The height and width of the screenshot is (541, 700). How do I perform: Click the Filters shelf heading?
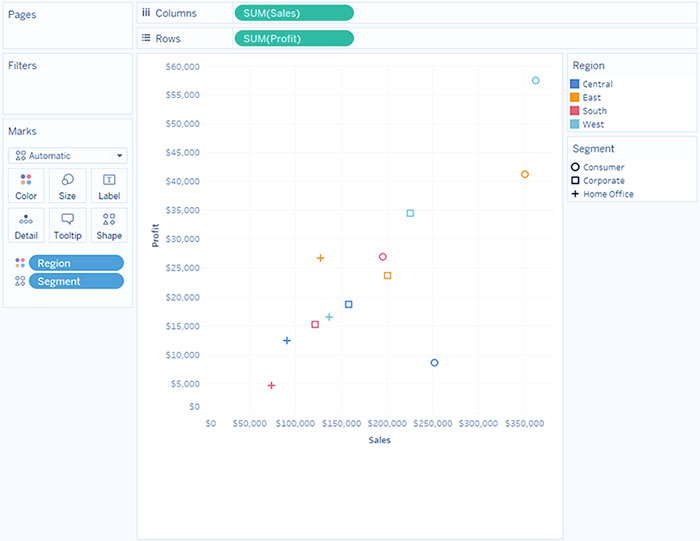click(22, 66)
